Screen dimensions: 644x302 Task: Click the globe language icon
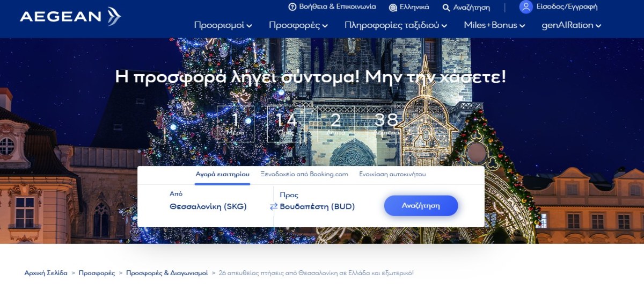coord(393,8)
